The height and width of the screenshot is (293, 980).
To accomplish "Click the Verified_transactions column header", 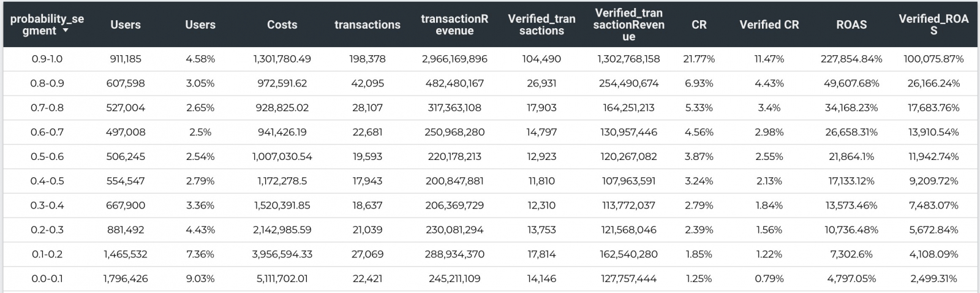I will tap(541, 25).
